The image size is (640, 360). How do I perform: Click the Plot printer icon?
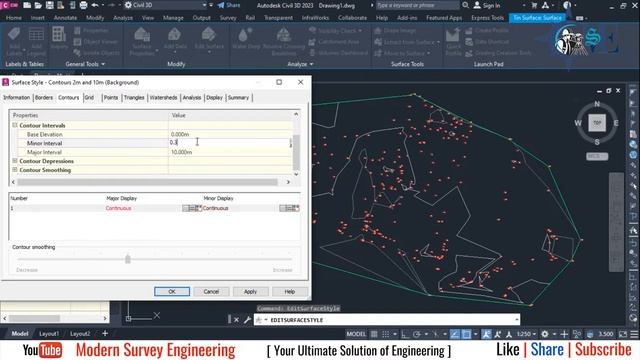pos(83,5)
